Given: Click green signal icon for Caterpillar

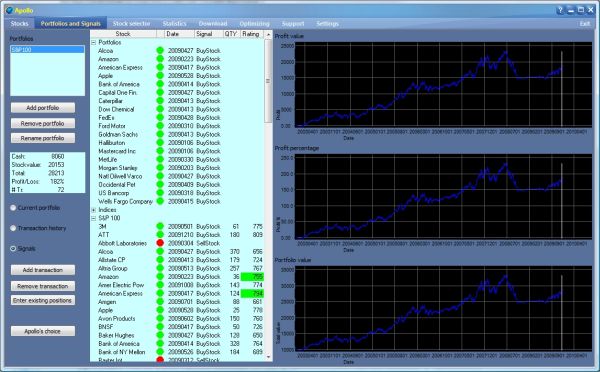Looking at the screenshot, I should click(160, 101).
